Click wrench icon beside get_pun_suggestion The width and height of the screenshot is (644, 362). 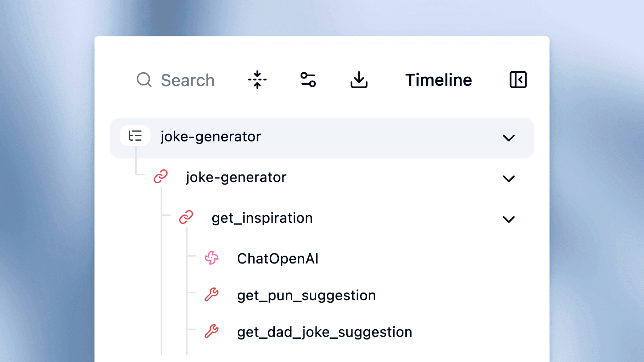click(x=212, y=295)
